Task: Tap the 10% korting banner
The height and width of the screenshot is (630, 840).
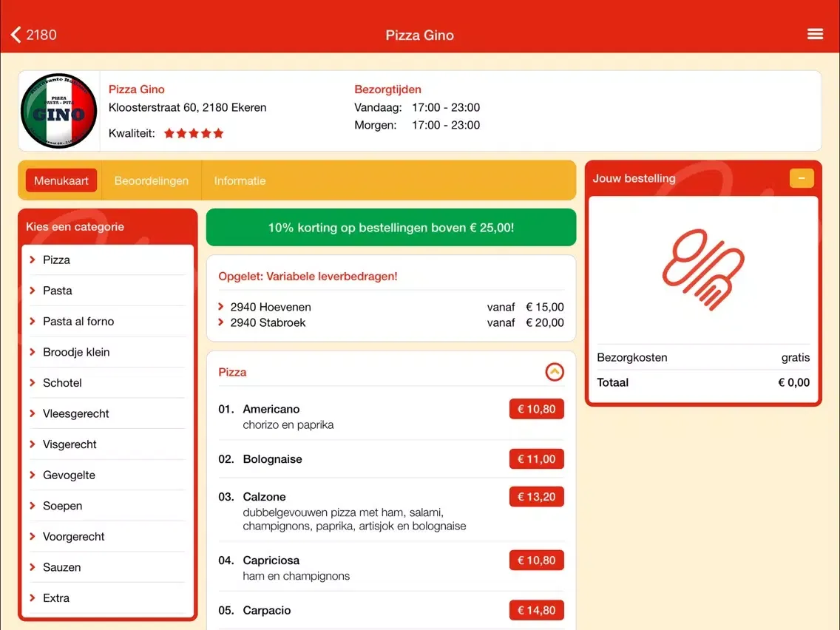Action: [391, 228]
